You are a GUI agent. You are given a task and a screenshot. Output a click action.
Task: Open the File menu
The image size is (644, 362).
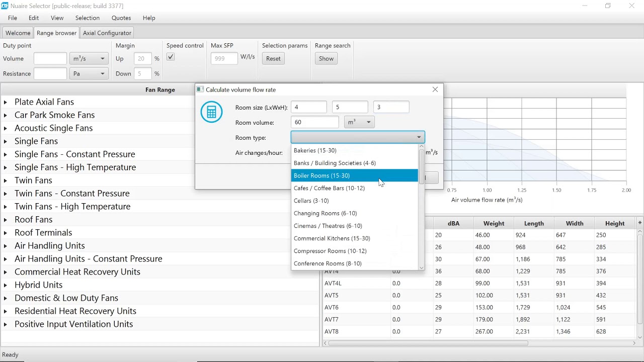pyautogui.click(x=13, y=18)
